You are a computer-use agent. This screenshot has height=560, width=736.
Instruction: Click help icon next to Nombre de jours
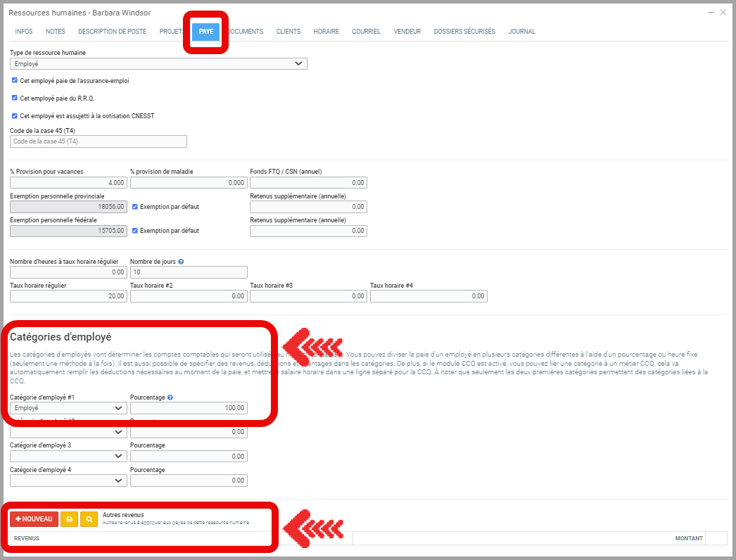pyautogui.click(x=182, y=262)
